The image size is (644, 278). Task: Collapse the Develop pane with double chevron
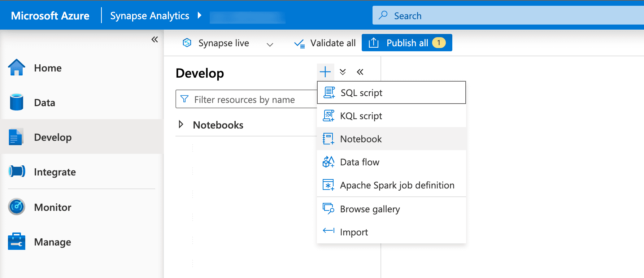360,72
